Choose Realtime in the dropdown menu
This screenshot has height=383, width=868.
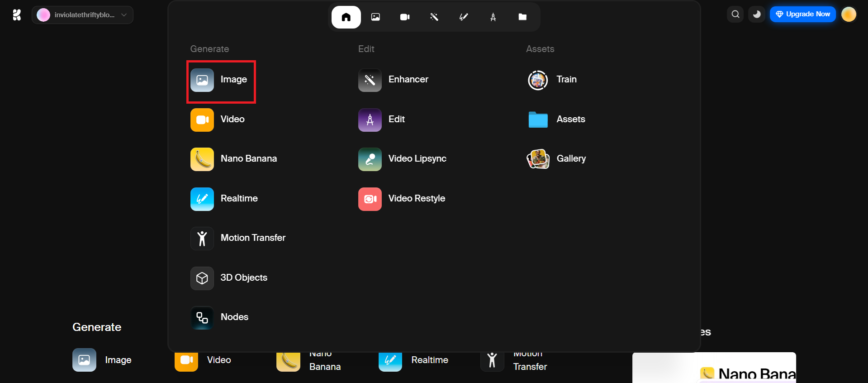224,199
